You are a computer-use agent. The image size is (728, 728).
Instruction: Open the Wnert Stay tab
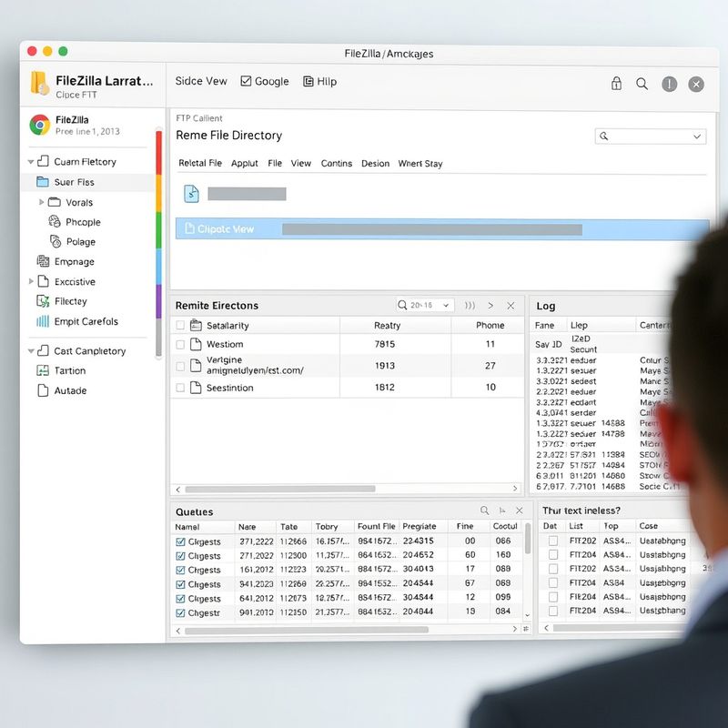click(420, 164)
